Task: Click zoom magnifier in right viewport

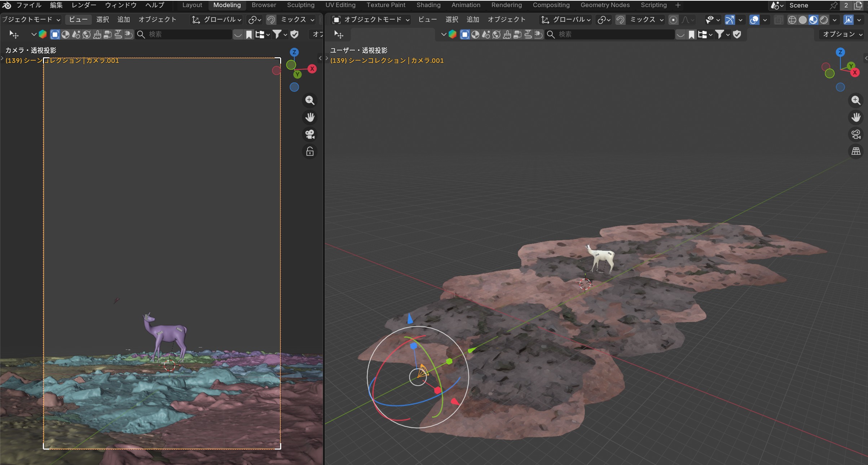Action: [x=856, y=100]
